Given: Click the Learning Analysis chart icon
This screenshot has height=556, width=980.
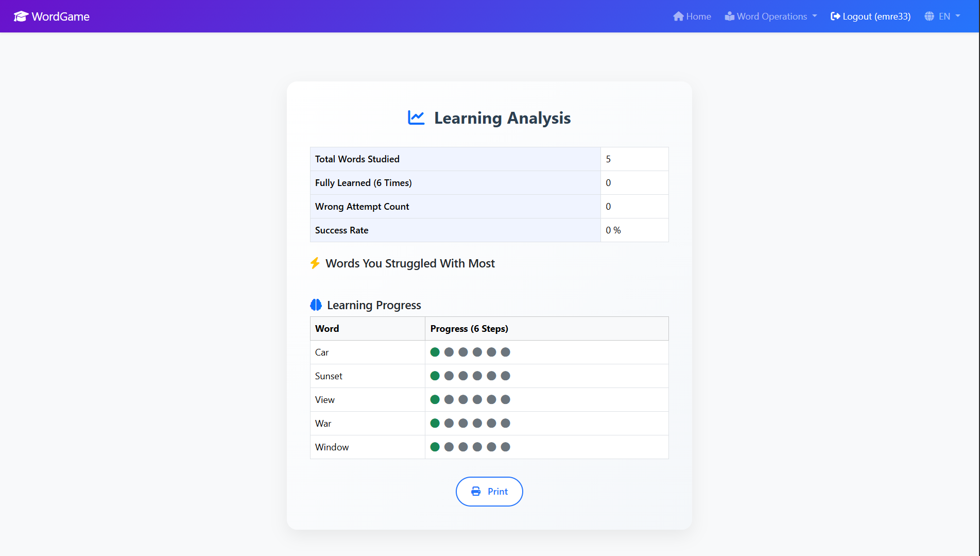Looking at the screenshot, I should [x=416, y=118].
